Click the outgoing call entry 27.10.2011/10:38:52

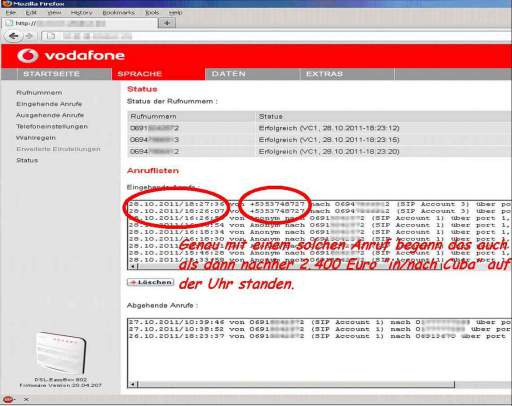pyautogui.click(x=319, y=329)
